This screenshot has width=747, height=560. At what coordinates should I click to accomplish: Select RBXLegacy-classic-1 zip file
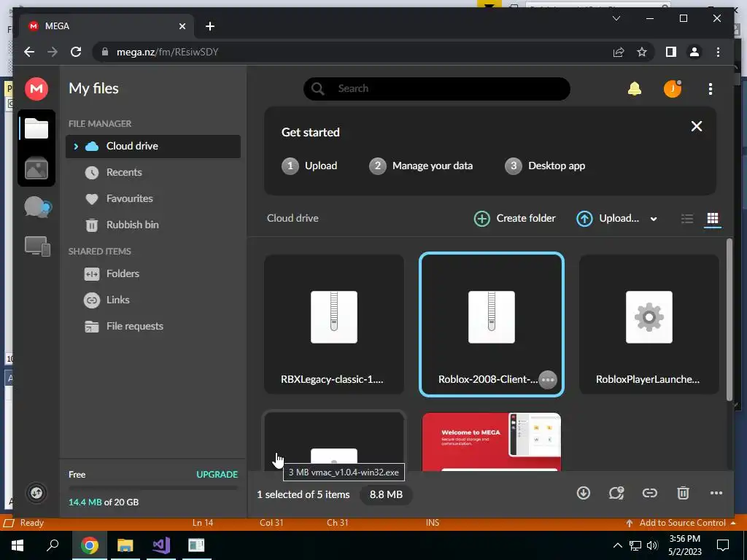click(334, 324)
